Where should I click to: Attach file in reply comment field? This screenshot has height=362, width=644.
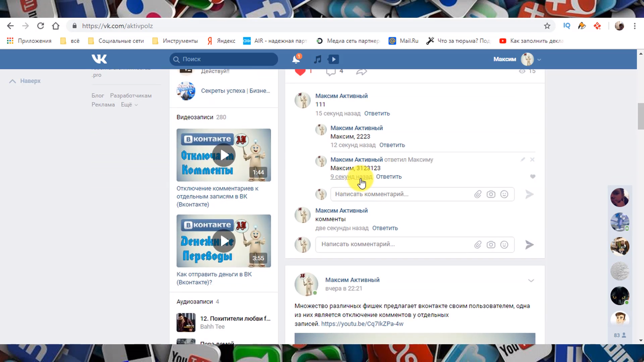(x=478, y=194)
